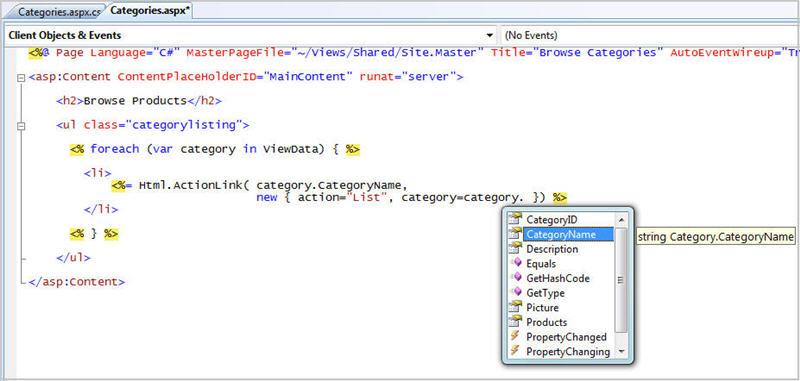
Task: Click the CategoryID property icon
Action: click(x=516, y=219)
